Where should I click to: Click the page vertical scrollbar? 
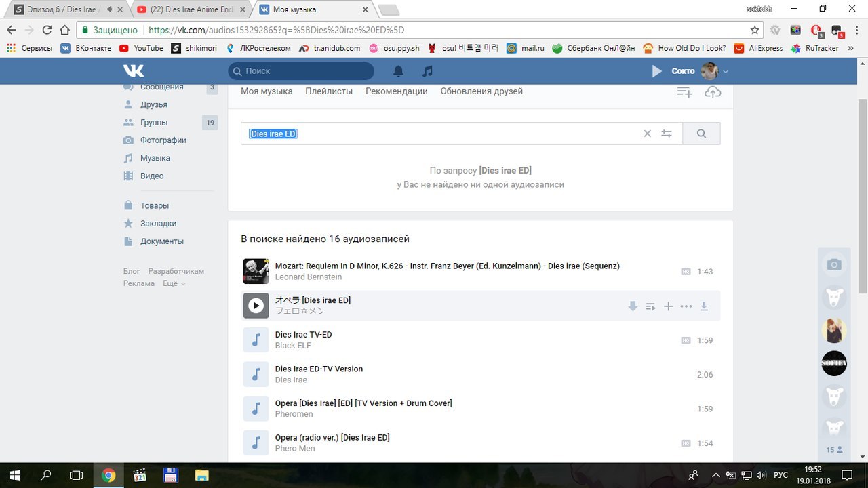863,197
